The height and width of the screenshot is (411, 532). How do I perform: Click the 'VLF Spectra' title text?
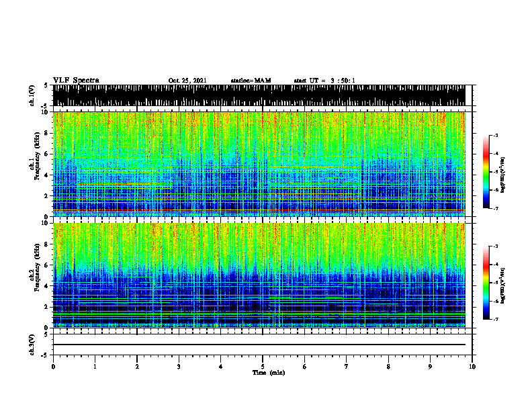(76, 81)
